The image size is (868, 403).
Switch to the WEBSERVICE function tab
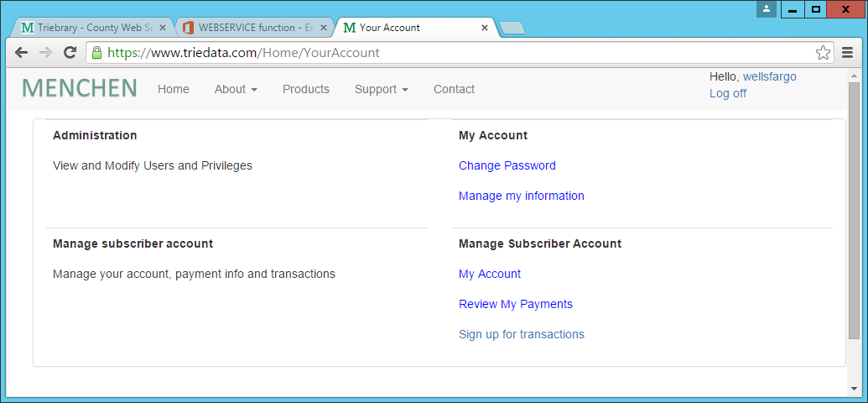tap(247, 28)
